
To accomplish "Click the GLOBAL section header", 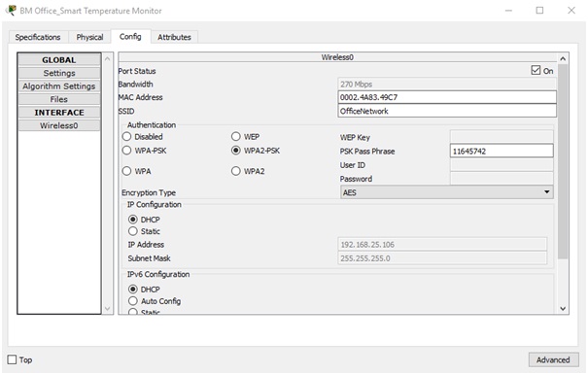I will (59, 60).
